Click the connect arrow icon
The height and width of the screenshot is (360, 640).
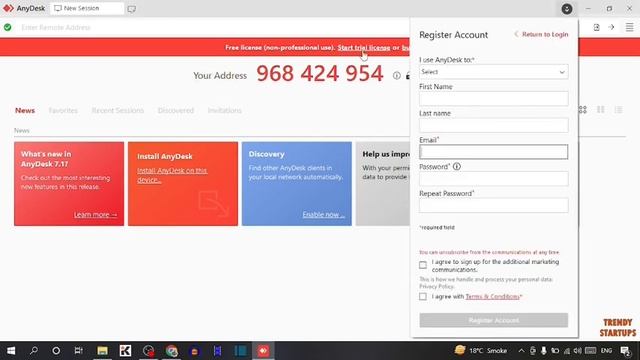coord(611,27)
